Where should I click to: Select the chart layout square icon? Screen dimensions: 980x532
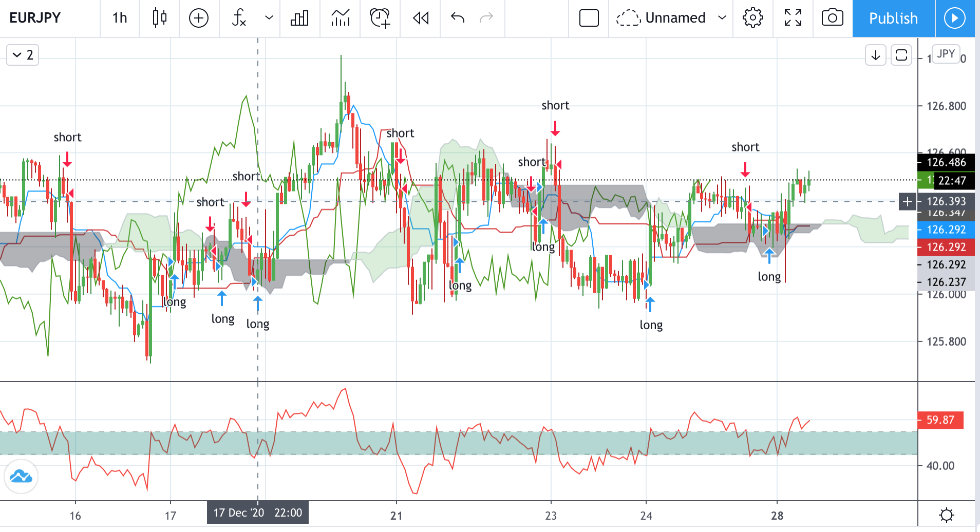point(589,18)
